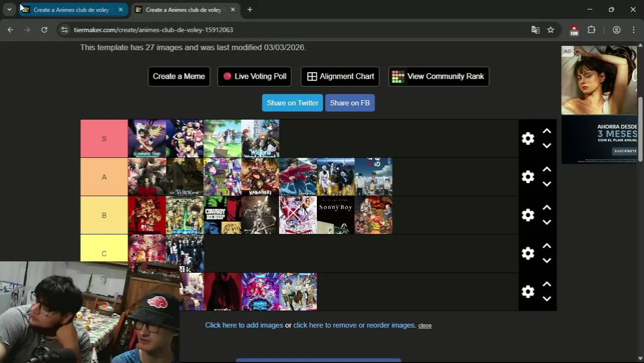The image size is (644, 363).
Task: Select Wistoria thumbnail in S tier
Action: pos(260,139)
